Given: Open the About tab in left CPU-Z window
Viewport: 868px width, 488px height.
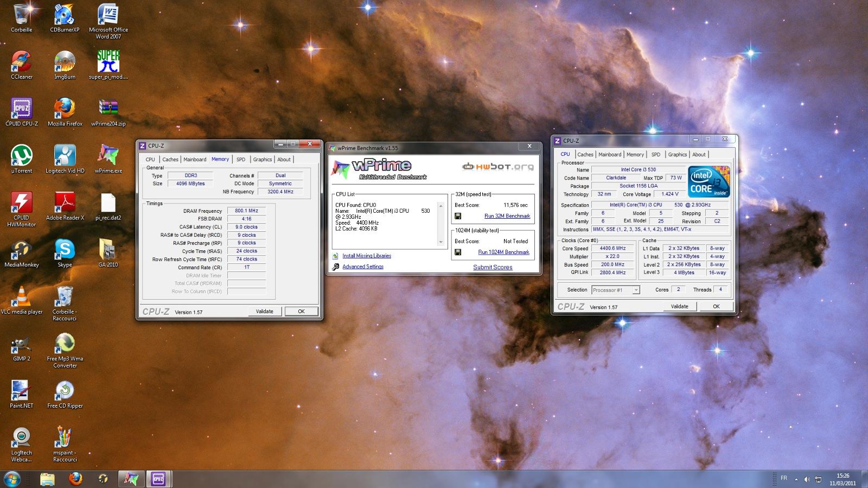Looking at the screenshot, I should tap(284, 160).
